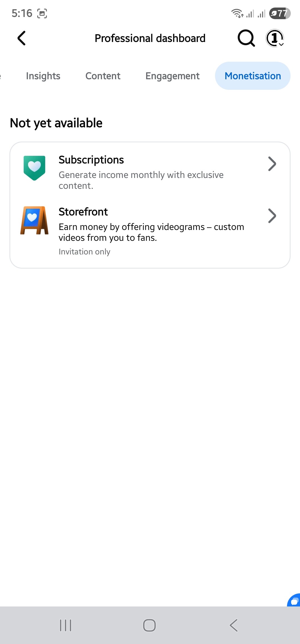The height and width of the screenshot is (644, 300).
Task: Tap the green Subscriptions shield icon
Action: 34,168
